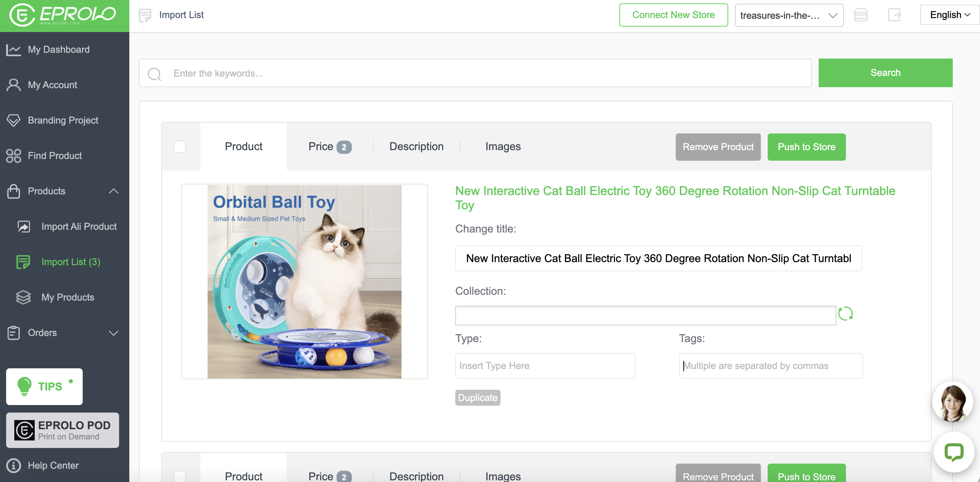Click the collection refresh icon

pyautogui.click(x=845, y=314)
